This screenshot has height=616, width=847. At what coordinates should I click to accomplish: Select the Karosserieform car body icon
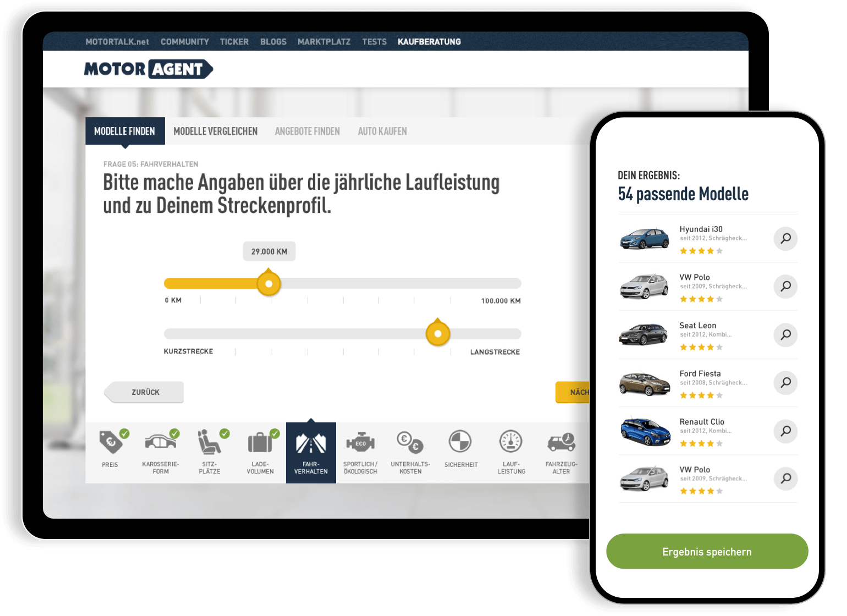click(160, 442)
